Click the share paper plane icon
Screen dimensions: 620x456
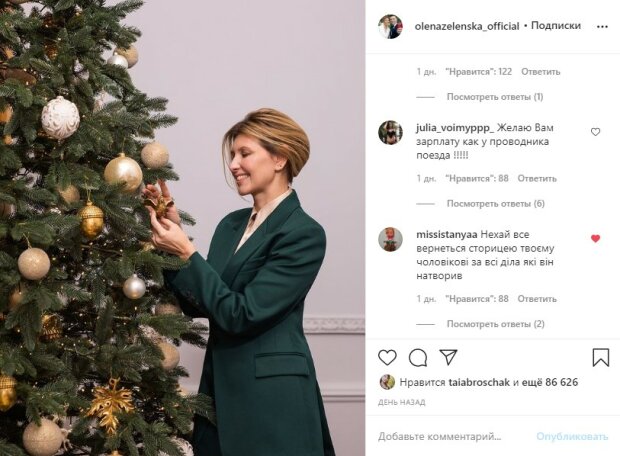(x=448, y=357)
